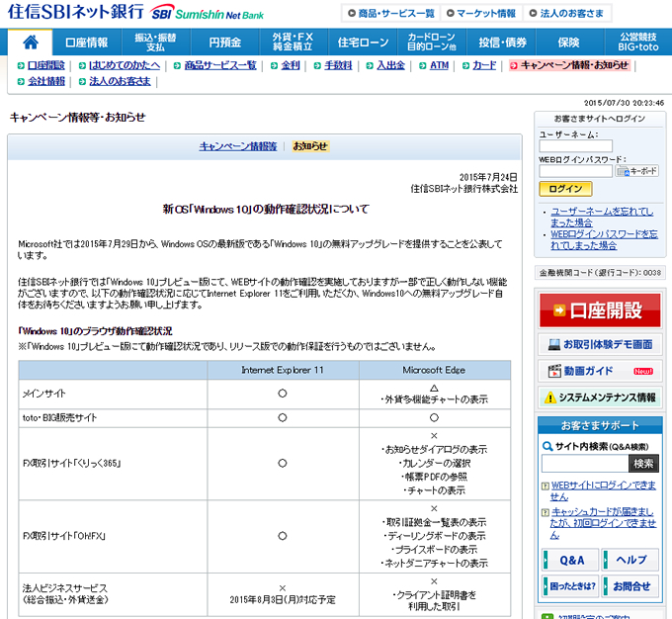The image size is (672, 619).
Task: Click the 金融機関コード(銀行コード):0038 text
Action: click(600, 273)
